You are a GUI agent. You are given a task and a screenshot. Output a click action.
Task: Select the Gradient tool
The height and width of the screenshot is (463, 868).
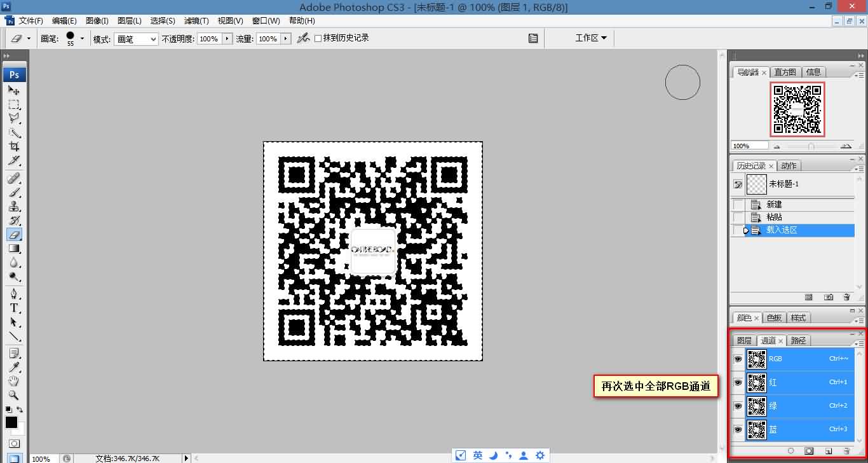pos(14,248)
